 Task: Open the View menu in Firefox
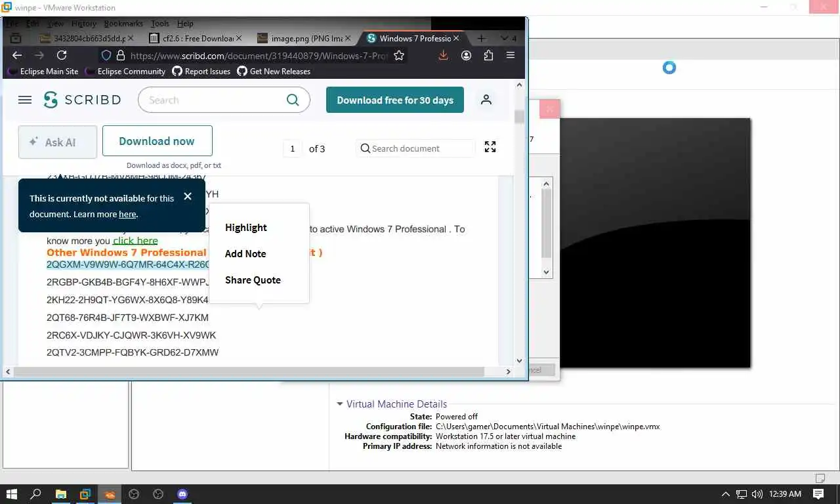click(55, 24)
